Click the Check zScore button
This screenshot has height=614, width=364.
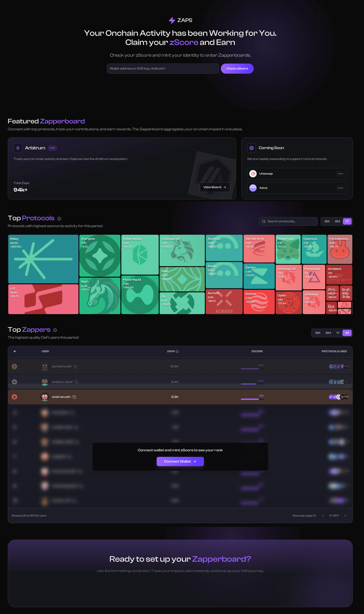click(237, 69)
